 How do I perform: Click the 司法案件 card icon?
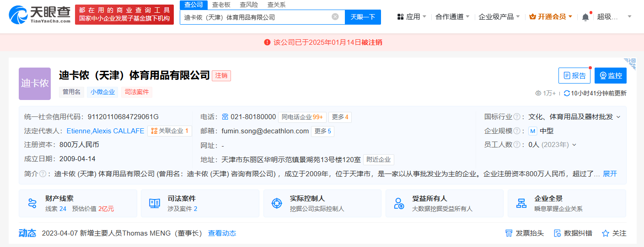point(155,203)
